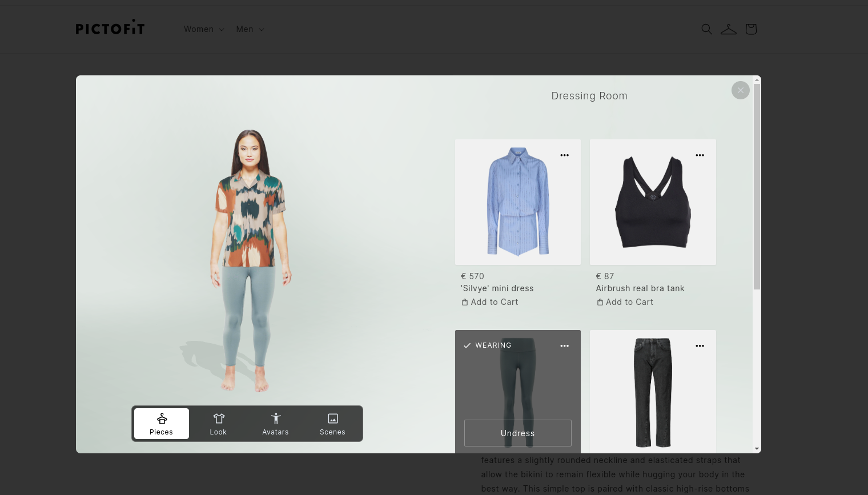Open the shopping cart icon
This screenshot has height=495, width=868.
point(751,29)
